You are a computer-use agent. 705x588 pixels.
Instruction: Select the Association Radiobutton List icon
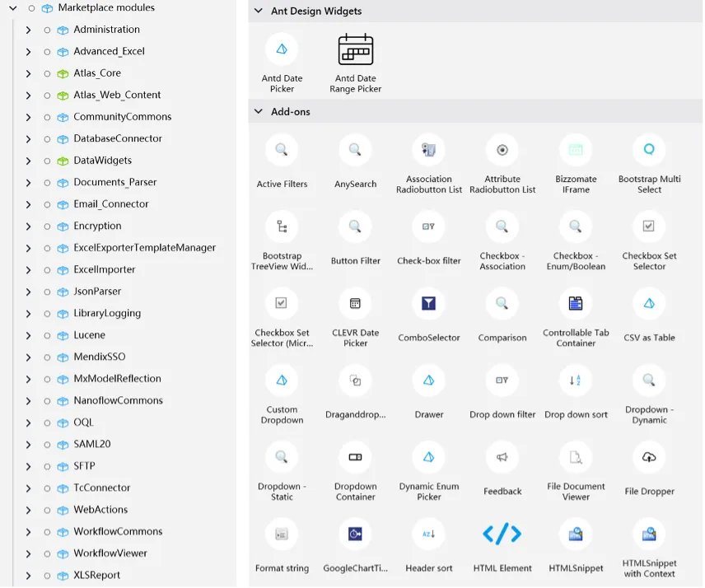click(x=429, y=150)
